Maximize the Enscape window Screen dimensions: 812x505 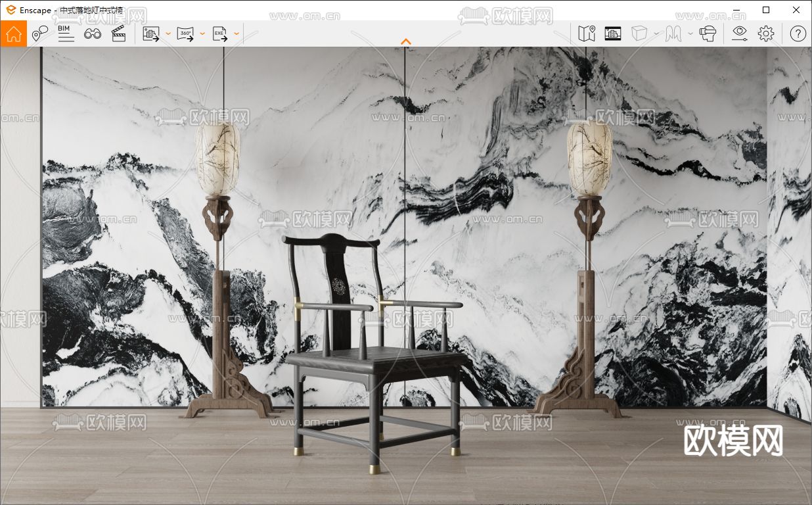point(766,10)
